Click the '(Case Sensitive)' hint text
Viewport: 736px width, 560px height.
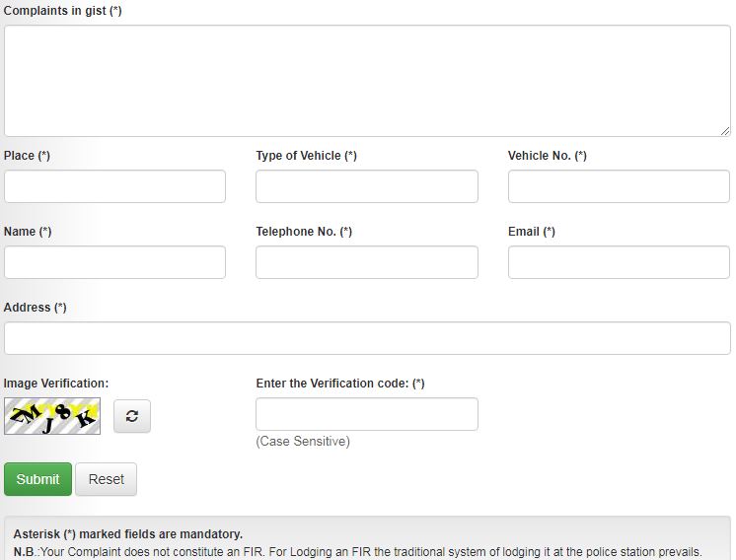click(x=303, y=442)
